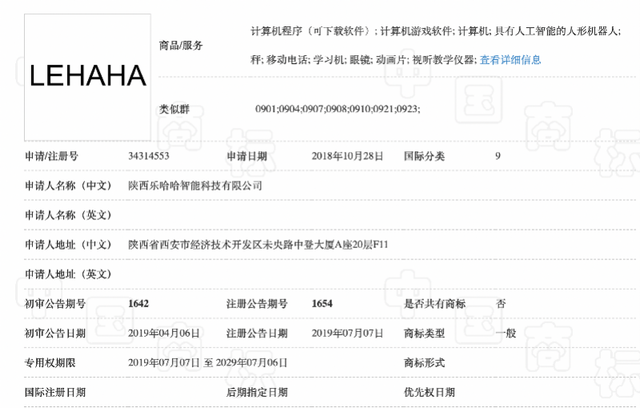Click the 申请人名称（中文） label
Viewport: 640px width, 408px height.
tap(68, 186)
